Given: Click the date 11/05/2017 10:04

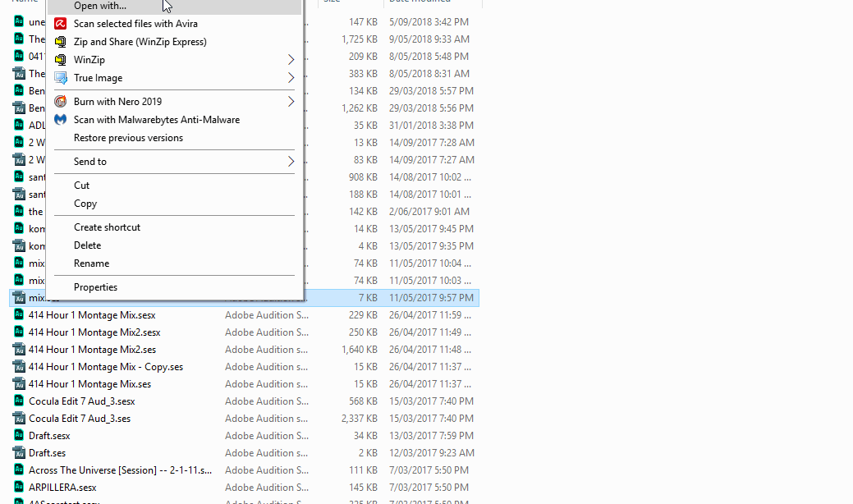Looking at the screenshot, I should tap(429, 263).
